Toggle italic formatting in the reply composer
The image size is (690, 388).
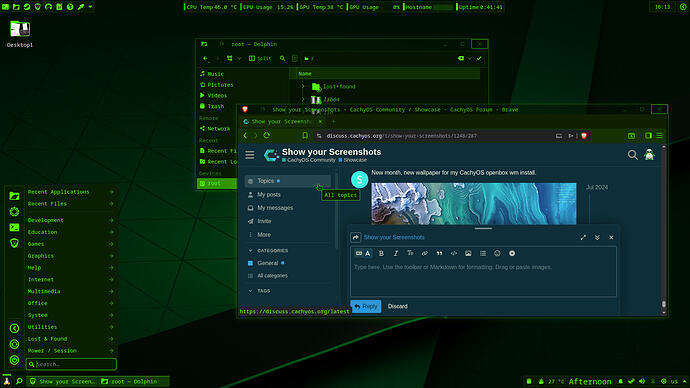pos(396,253)
